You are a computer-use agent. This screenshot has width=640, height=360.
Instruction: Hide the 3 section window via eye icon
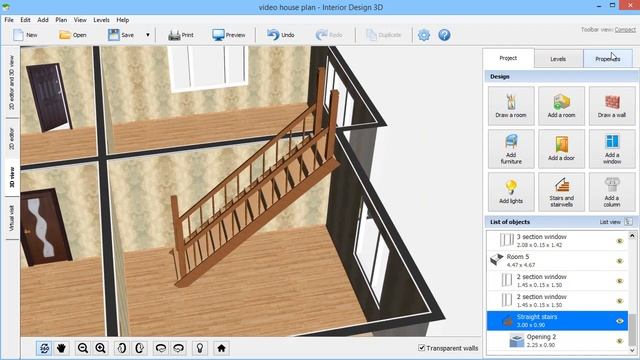pos(620,241)
